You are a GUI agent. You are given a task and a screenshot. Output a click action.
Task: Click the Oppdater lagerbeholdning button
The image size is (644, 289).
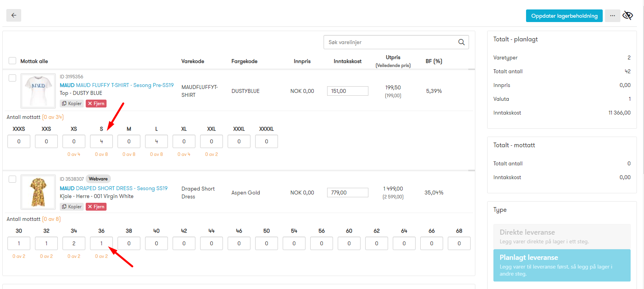tap(564, 16)
